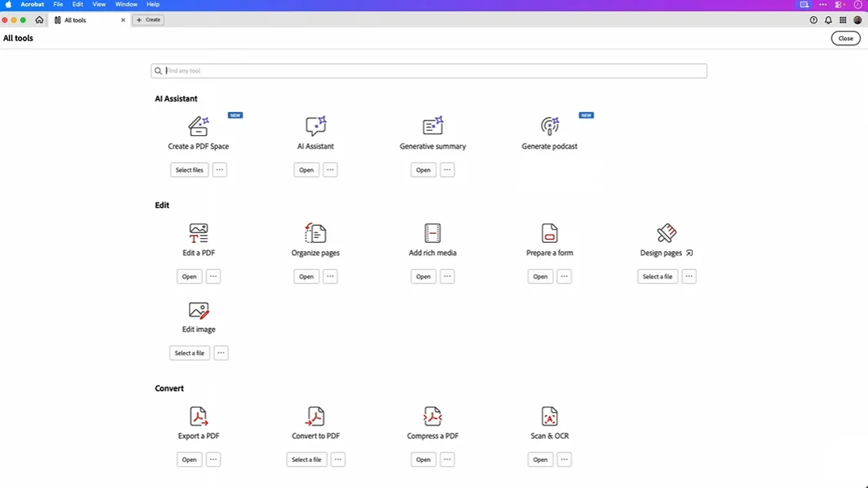Open the Edit menu in menu bar
The height and width of the screenshot is (488, 868).
tap(78, 5)
